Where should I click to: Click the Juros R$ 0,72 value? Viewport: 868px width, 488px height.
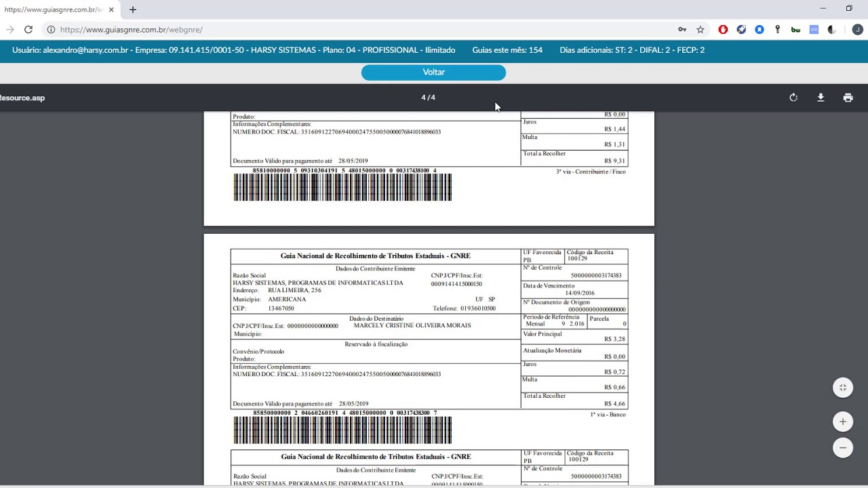pos(614,372)
